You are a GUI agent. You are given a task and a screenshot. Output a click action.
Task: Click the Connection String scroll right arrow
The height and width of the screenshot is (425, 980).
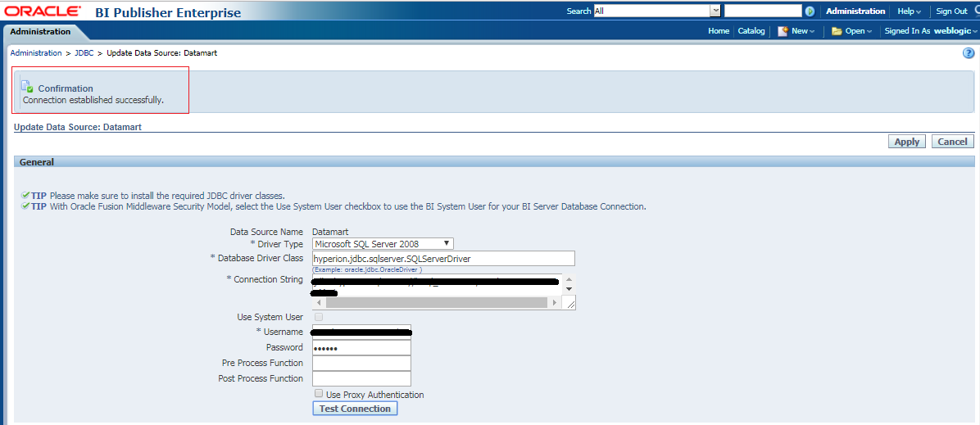click(554, 302)
